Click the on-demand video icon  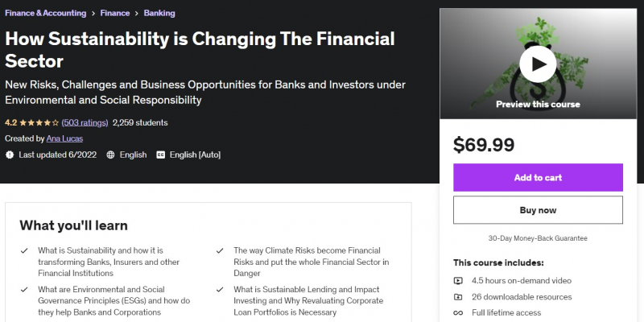pos(458,281)
